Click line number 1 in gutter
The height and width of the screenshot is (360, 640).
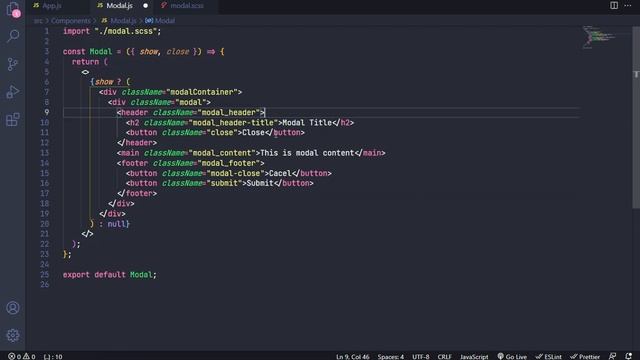47,31
